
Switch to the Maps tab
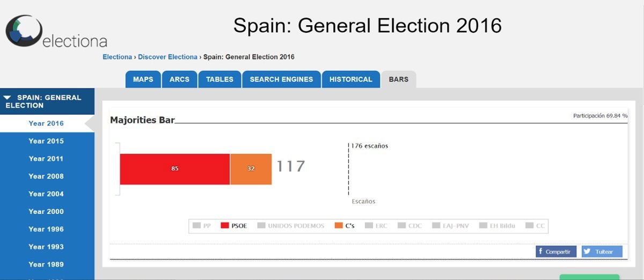[x=143, y=79]
